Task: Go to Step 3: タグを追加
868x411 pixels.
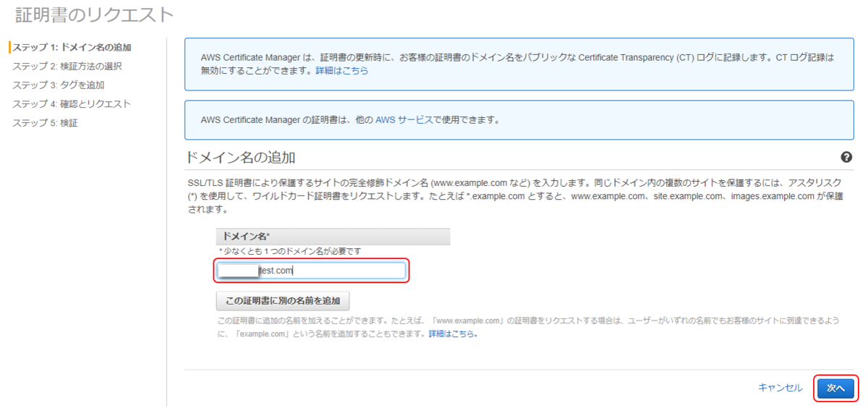Action: (59, 85)
